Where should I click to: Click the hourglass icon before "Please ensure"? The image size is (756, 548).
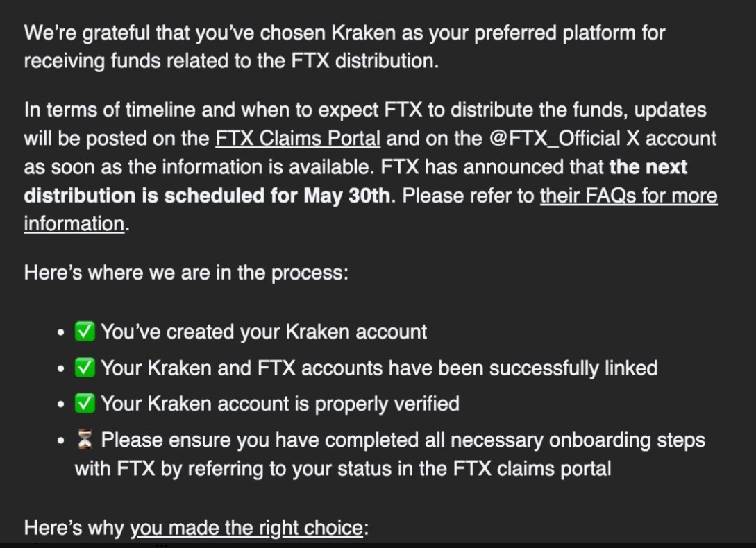85,440
